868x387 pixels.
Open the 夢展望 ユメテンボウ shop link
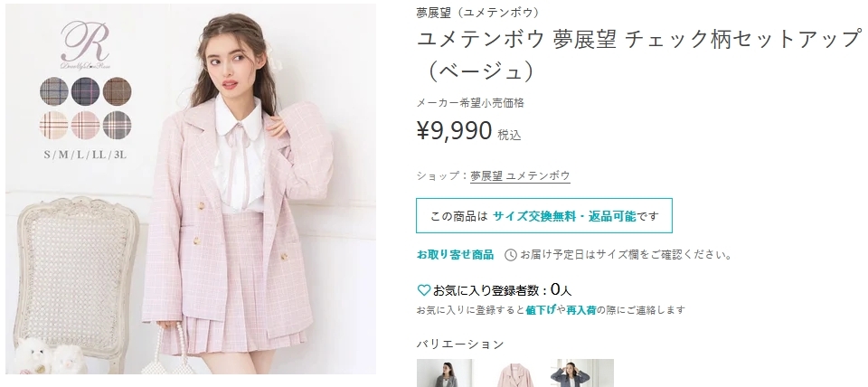(x=520, y=176)
